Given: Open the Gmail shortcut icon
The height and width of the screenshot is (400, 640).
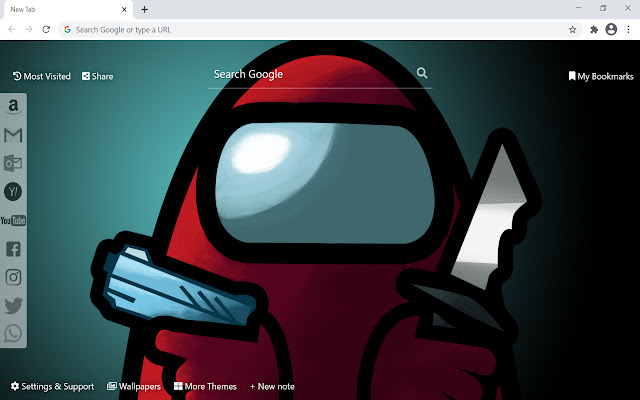Looking at the screenshot, I should coord(13,135).
